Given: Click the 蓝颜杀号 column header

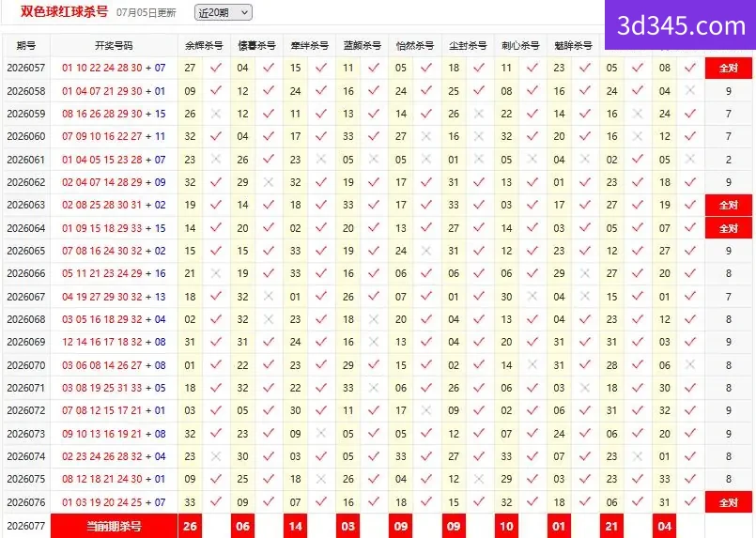Looking at the screenshot, I should [x=363, y=46].
